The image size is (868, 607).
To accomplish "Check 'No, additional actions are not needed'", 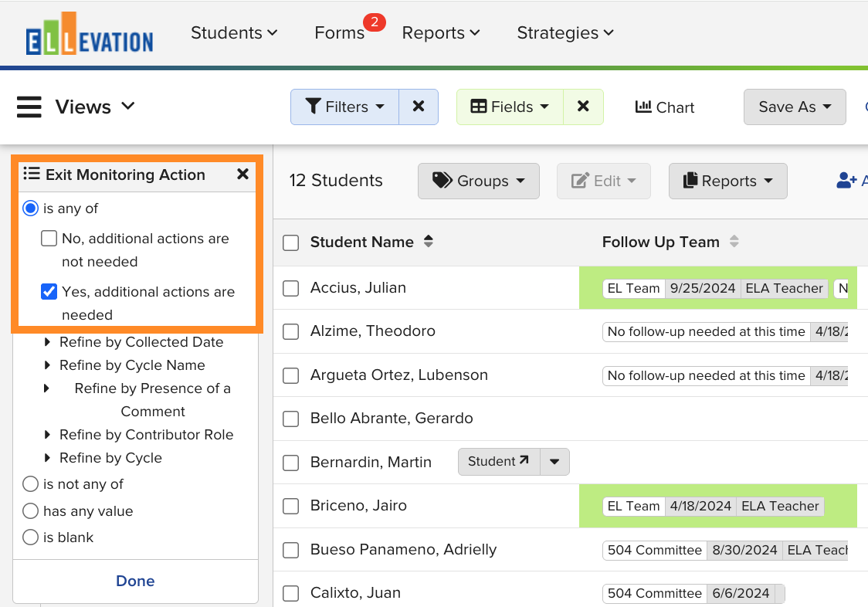I will click(49, 238).
